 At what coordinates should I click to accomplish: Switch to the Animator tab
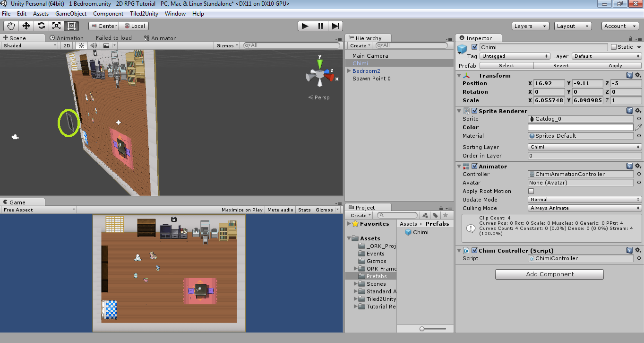[x=160, y=38]
